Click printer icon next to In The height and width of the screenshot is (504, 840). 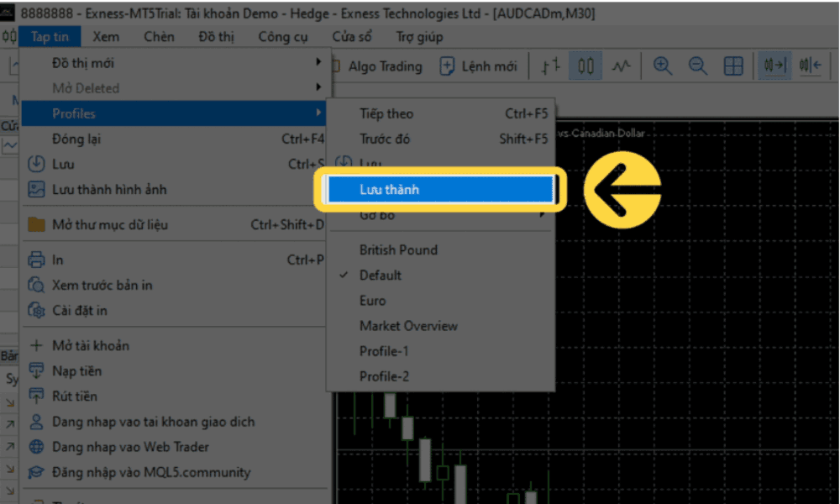coord(36,260)
